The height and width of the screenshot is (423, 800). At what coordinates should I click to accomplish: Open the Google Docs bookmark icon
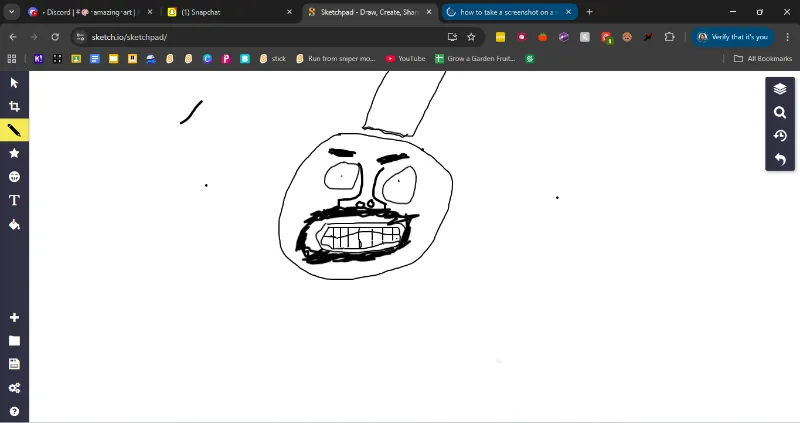coord(95,59)
